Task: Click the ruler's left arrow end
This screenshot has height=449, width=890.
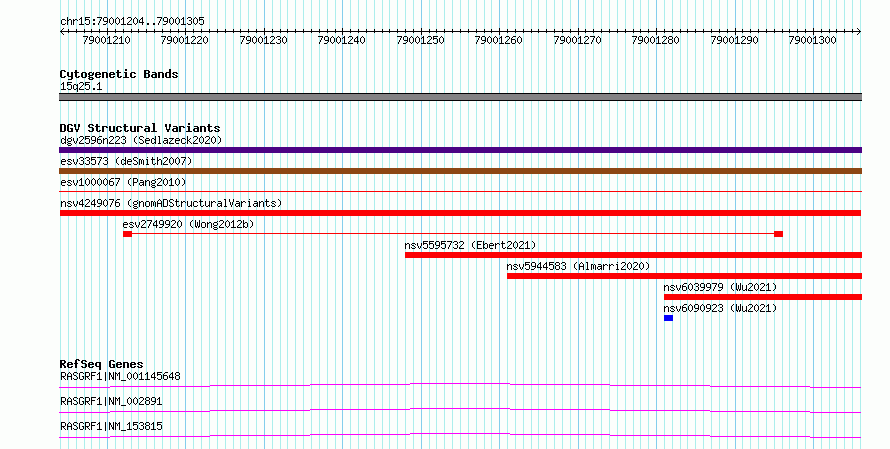Action: pyautogui.click(x=62, y=32)
